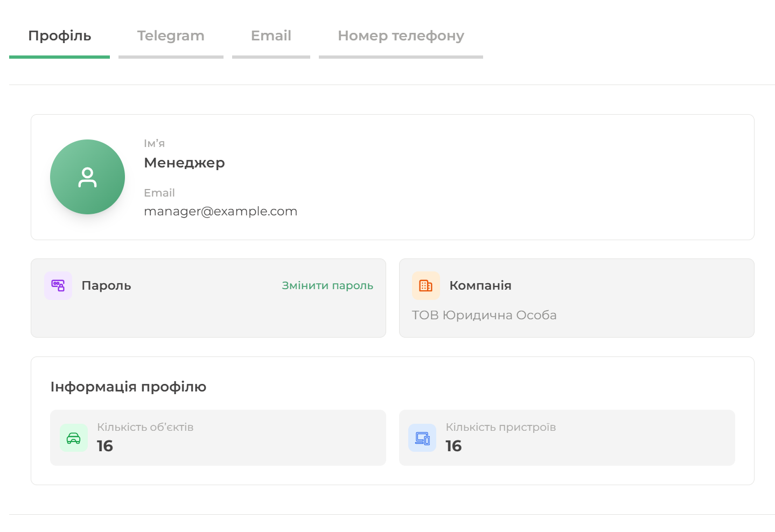
Task: Click the device count value 16
Action: [x=453, y=446]
